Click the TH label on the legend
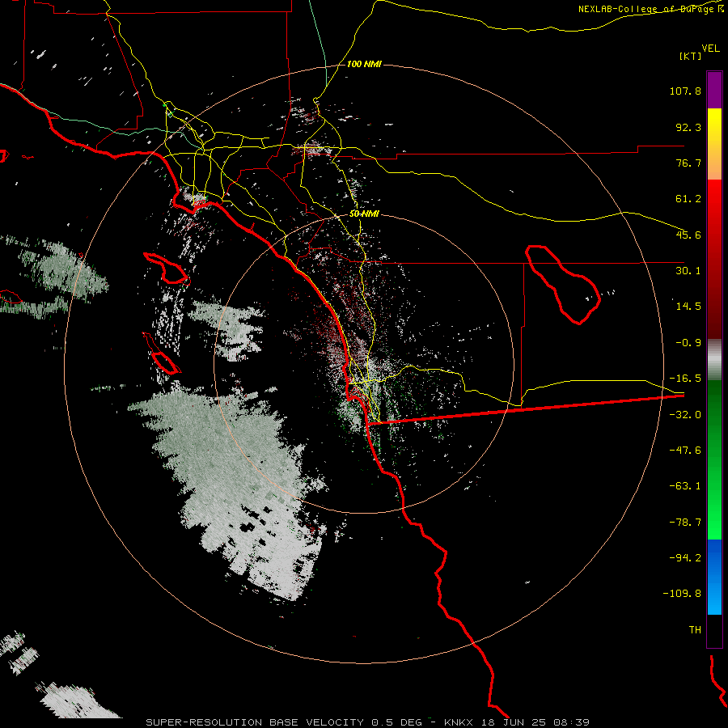This screenshot has height=728, width=728. [x=695, y=630]
